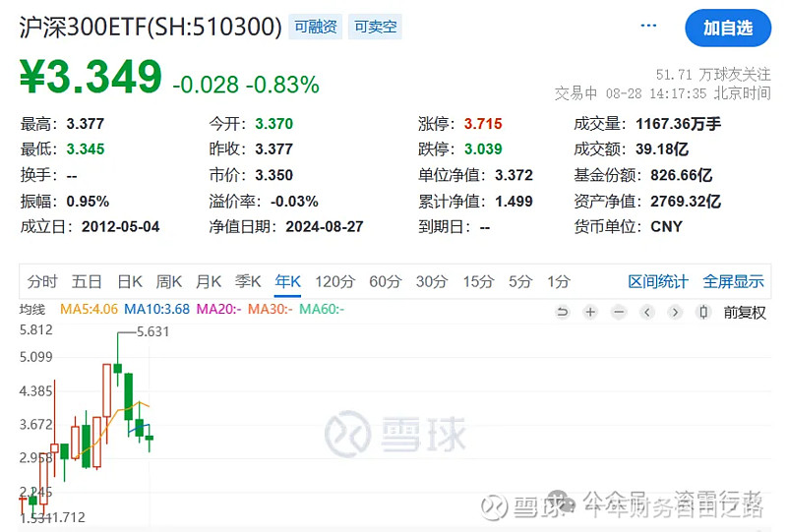
Task: Click the price change -0.028 -0.83%
Action: click(x=246, y=85)
